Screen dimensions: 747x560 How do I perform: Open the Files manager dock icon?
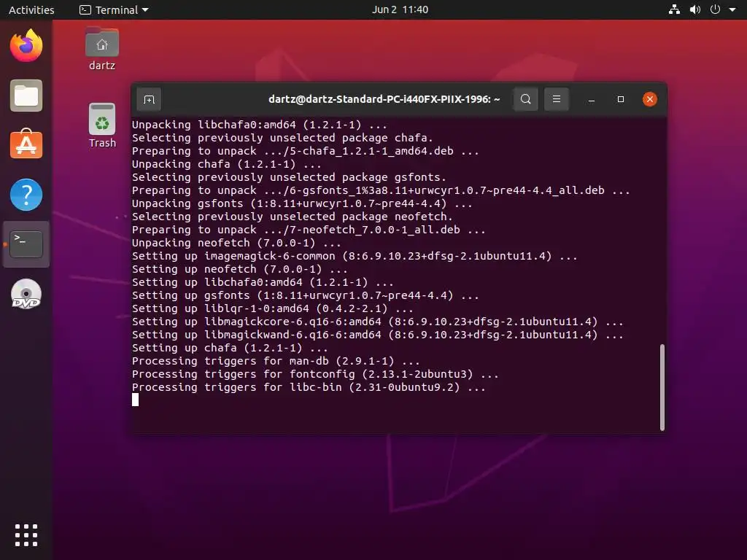click(x=26, y=96)
